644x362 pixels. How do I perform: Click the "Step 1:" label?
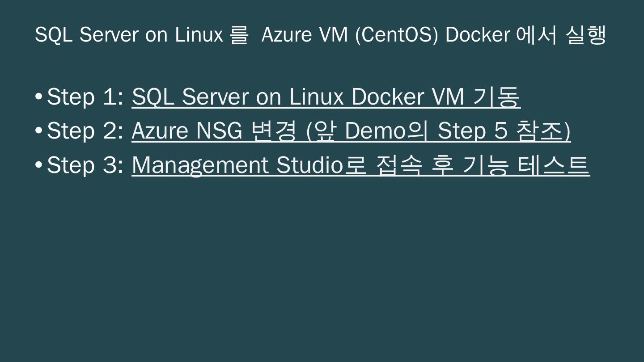(x=85, y=97)
